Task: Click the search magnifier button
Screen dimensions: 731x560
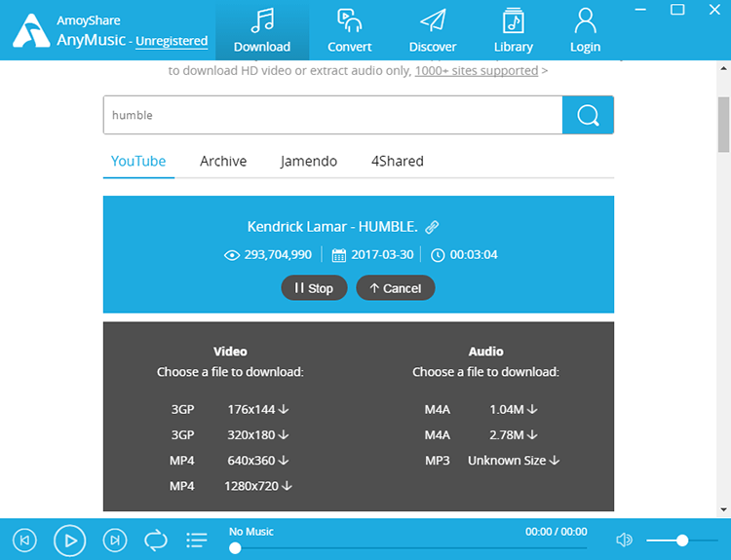Action: 588,115
